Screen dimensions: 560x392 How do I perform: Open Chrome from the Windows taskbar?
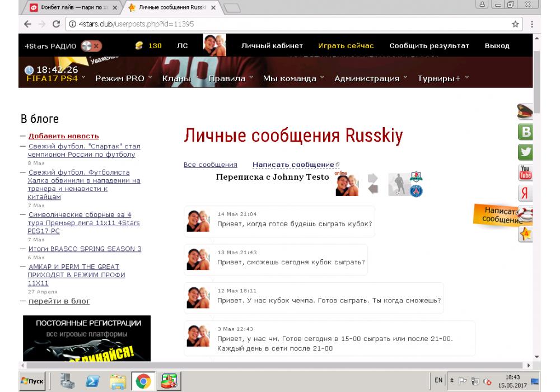click(x=143, y=381)
